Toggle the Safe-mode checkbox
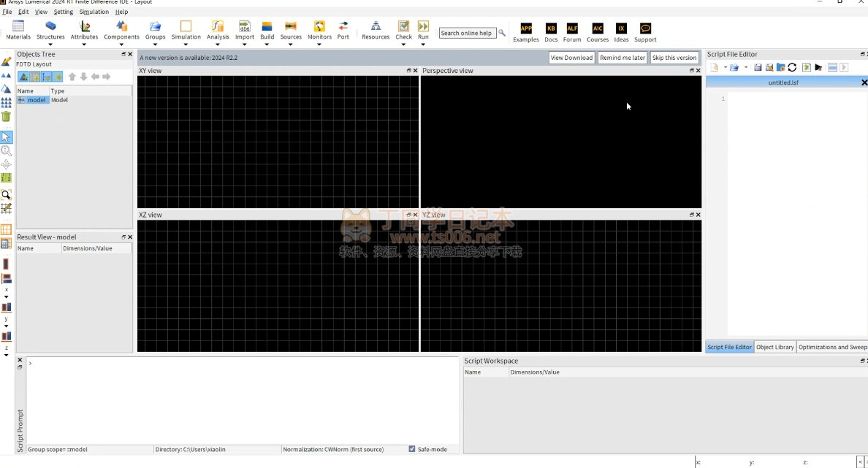The image size is (868, 468). point(412,449)
